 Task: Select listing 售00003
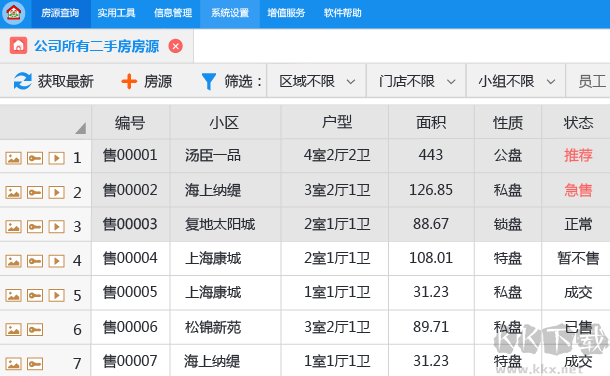130,224
